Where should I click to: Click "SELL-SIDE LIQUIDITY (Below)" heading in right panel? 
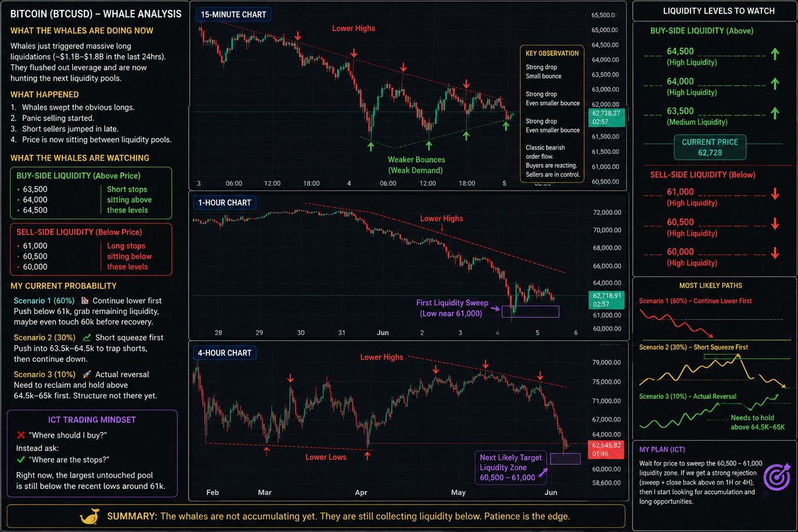pos(704,174)
